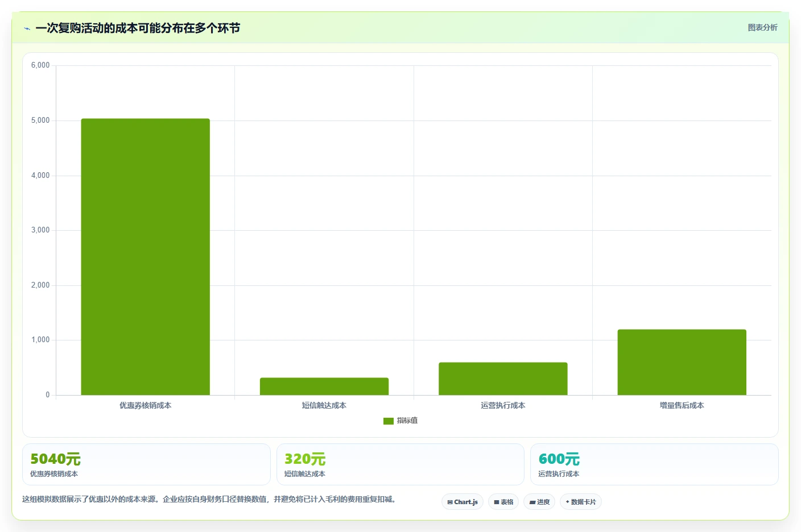Click the 增量售后成本 x-axis label

[682, 405]
